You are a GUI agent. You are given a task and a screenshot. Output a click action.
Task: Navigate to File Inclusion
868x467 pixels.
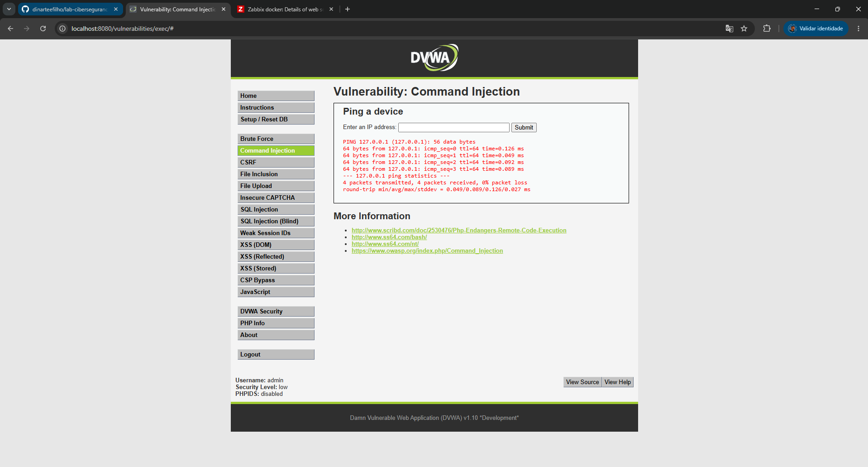[276, 174]
